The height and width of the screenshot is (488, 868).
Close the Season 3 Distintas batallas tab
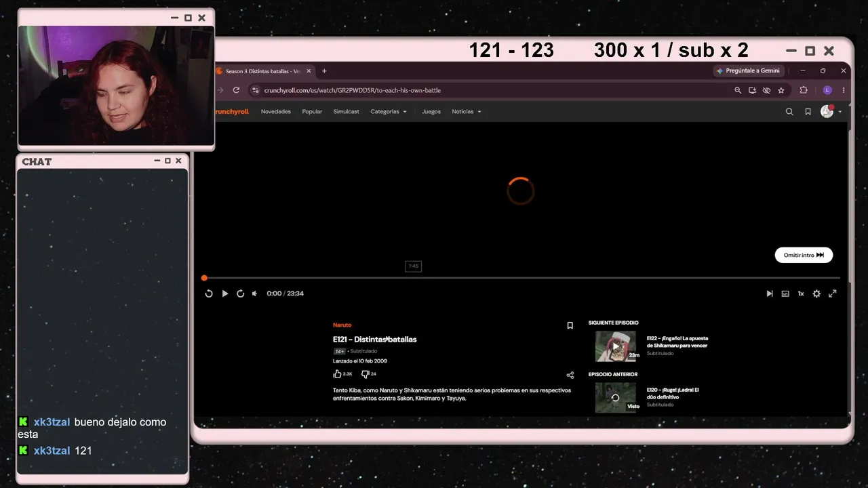(x=309, y=71)
